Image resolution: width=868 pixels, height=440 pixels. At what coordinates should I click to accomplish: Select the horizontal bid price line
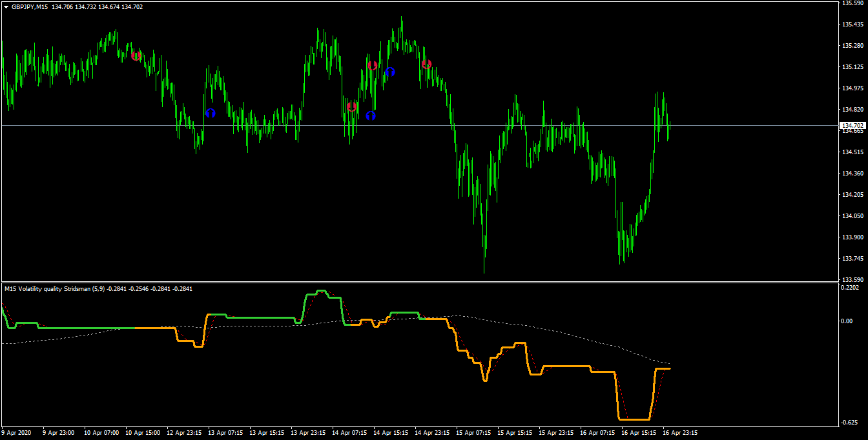420,125
